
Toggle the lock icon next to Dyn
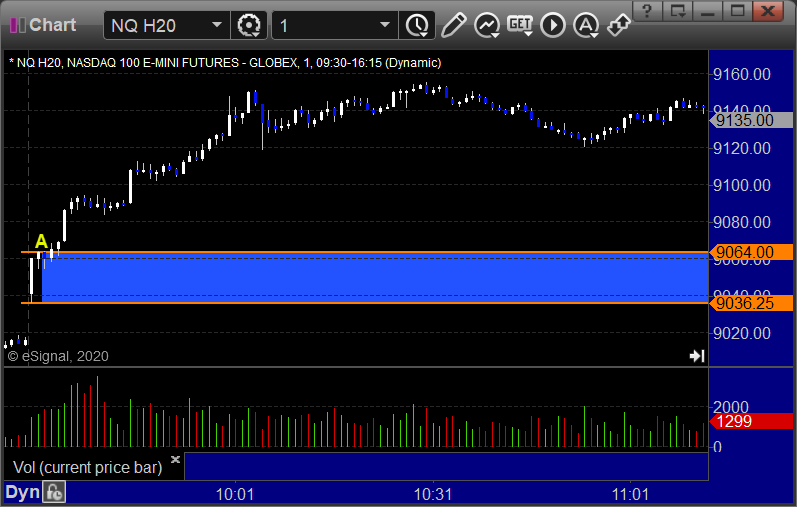tap(54, 492)
